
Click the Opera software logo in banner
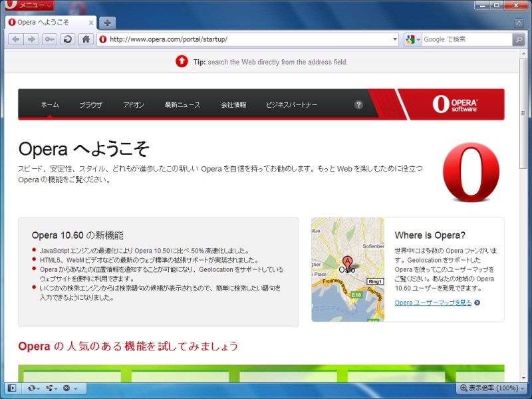455,104
